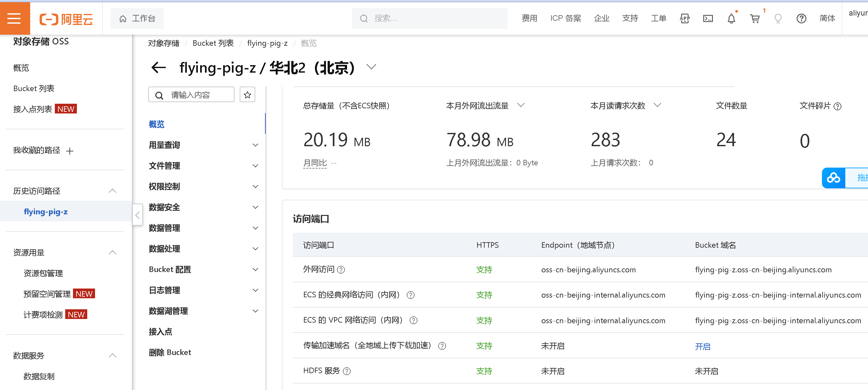Click the 工作台 workbench button
The width and height of the screenshot is (868, 390).
pos(137,18)
